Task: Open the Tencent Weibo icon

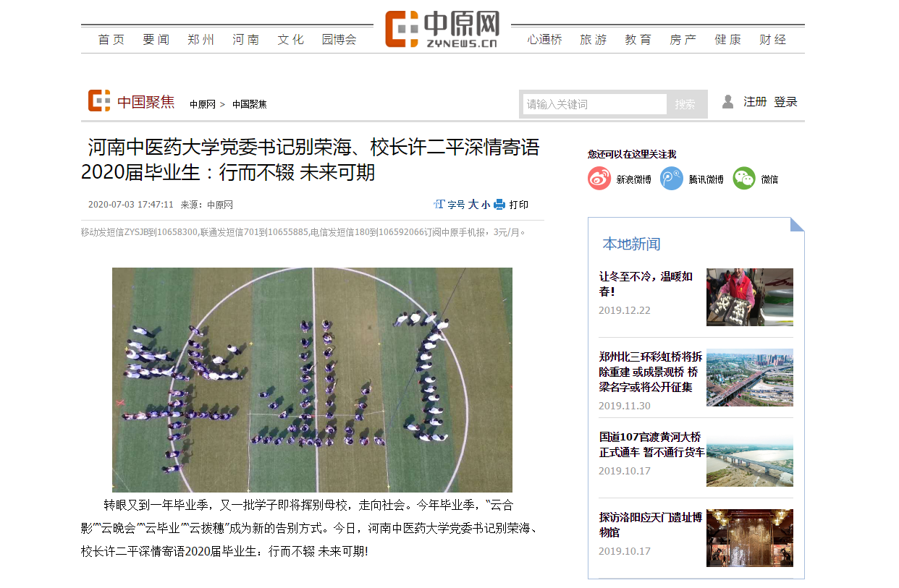Action: 672,179
